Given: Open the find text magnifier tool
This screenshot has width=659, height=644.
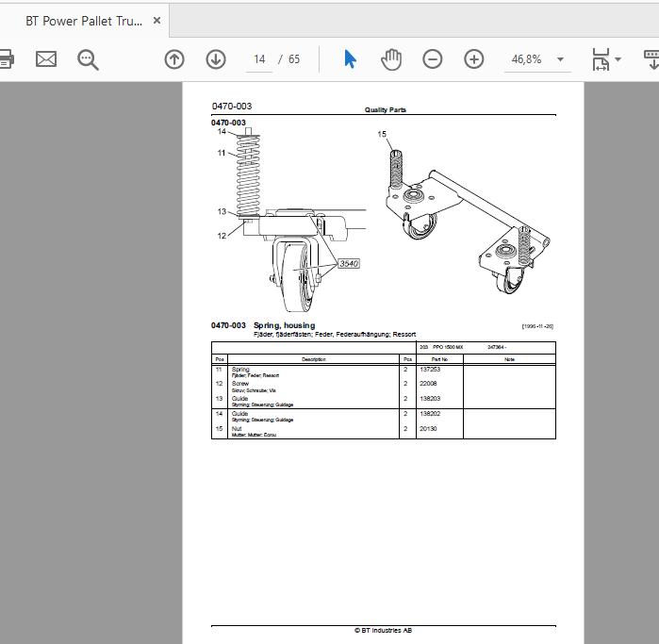Looking at the screenshot, I should click(x=88, y=59).
